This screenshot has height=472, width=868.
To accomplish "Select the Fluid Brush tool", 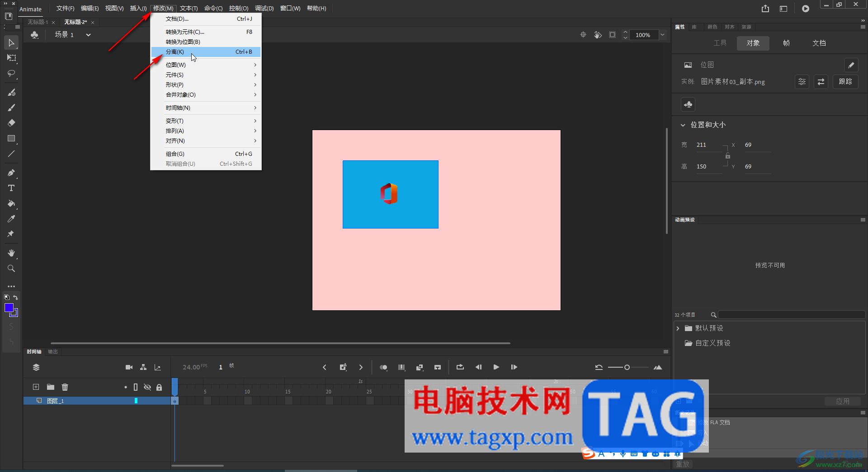I will tap(11, 92).
